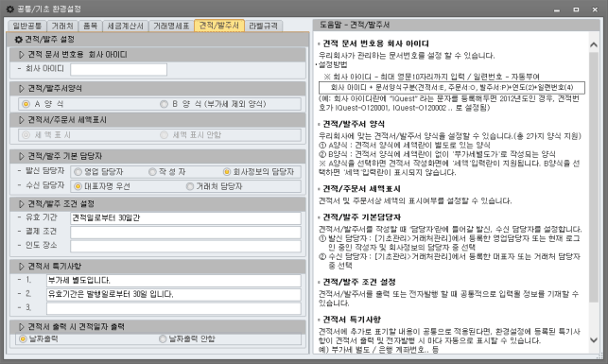The height and width of the screenshot is (364, 608).
Task: Collapse the 견적서 출력 시 견적일자 출력 section
Action: [22, 327]
